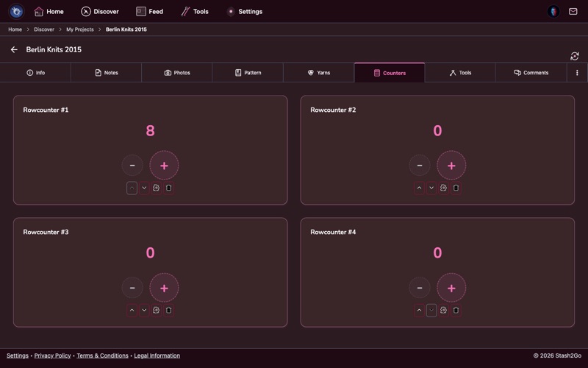588x368 pixels.
Task: Open Terms & Conditions footer link
Action: 102,355
